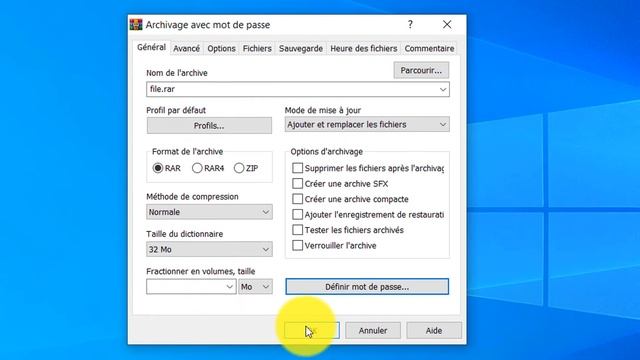Screen dimensions: 640x360
Task: Click the Aide button
Action: [x=434, y=331]
